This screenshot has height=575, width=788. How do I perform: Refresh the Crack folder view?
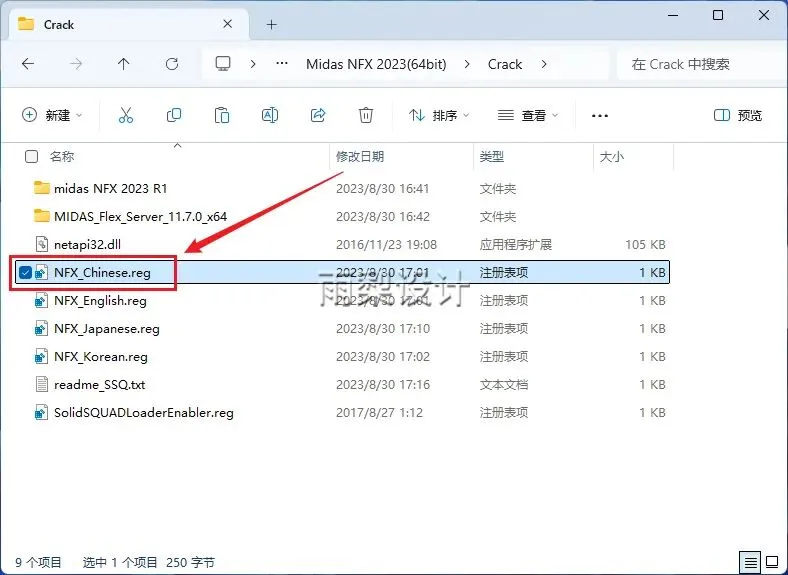(172, 64)
